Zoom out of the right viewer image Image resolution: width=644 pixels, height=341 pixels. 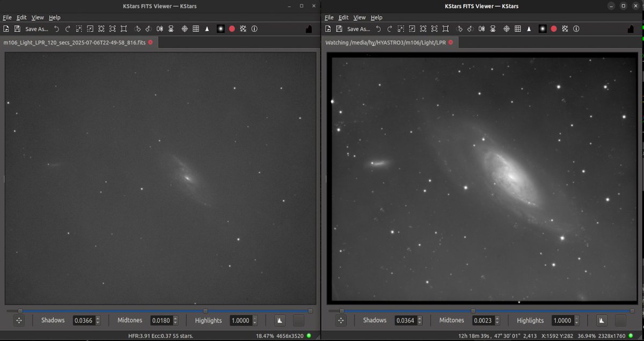pyautogui.click(x=412, y=28)
